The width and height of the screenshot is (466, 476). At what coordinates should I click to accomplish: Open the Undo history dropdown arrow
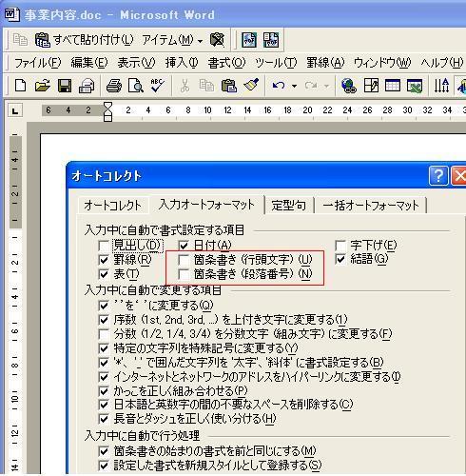pos(294,86)
